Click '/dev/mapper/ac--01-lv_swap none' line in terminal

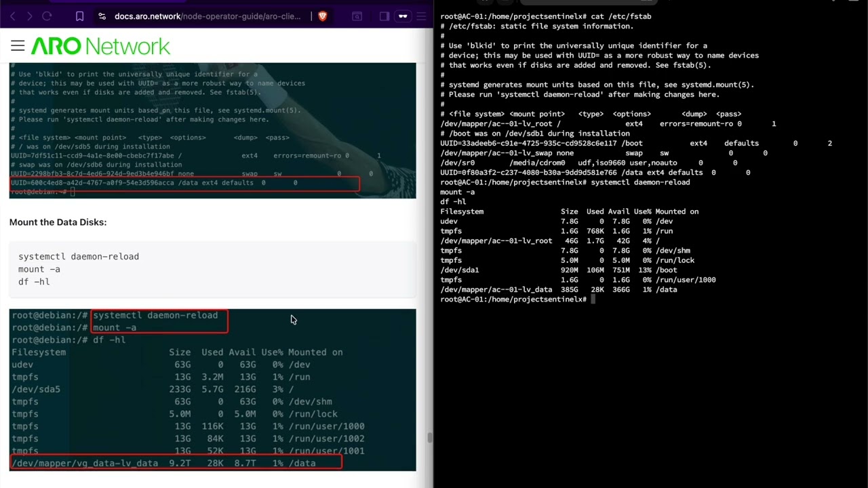point(604,153)
